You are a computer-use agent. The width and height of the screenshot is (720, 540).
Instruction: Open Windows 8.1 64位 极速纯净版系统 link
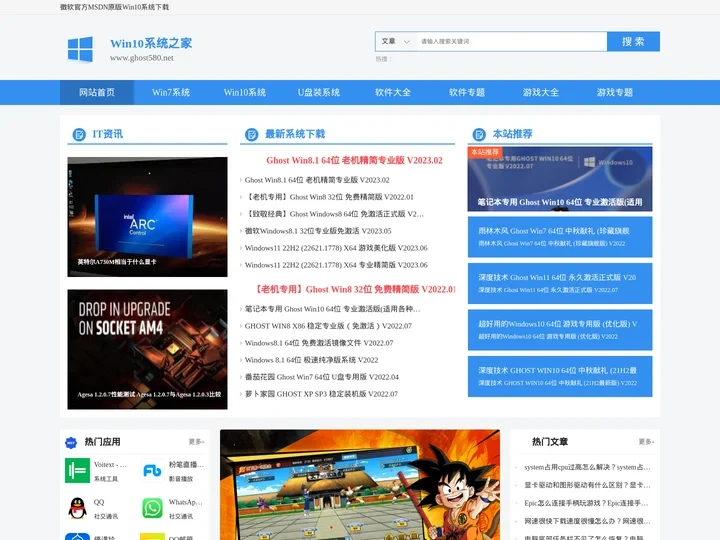tap(312, 360)
